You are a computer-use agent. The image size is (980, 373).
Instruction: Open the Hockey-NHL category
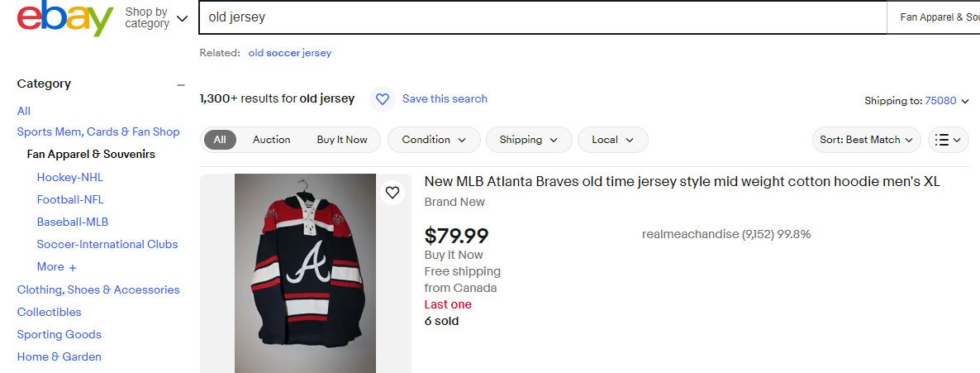(70, 177)
